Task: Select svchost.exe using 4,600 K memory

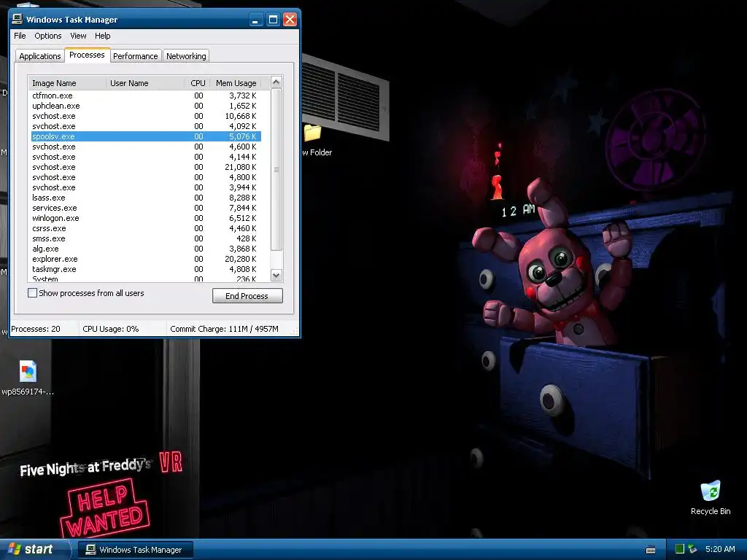Action: (x=145, y=147)
